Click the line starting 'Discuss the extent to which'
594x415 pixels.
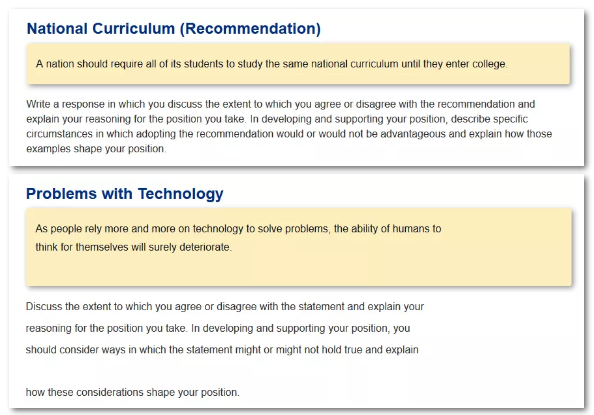pyautogui.click(x=225, y=306)
